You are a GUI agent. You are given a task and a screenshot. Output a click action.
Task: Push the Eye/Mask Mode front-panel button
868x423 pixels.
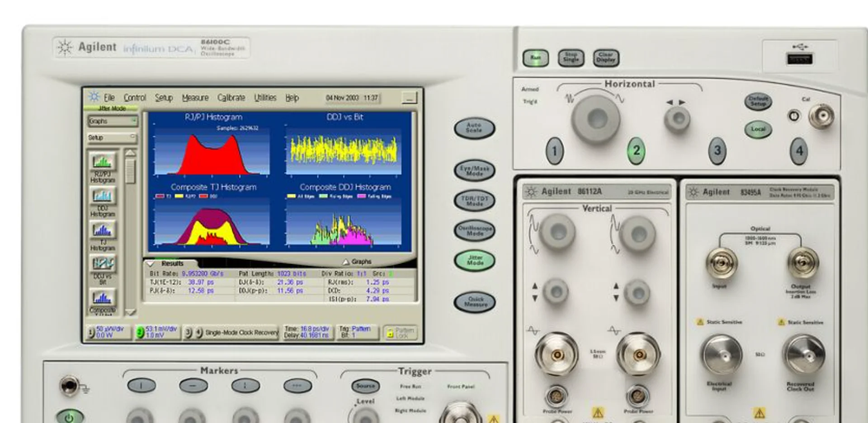coord(474,170)
